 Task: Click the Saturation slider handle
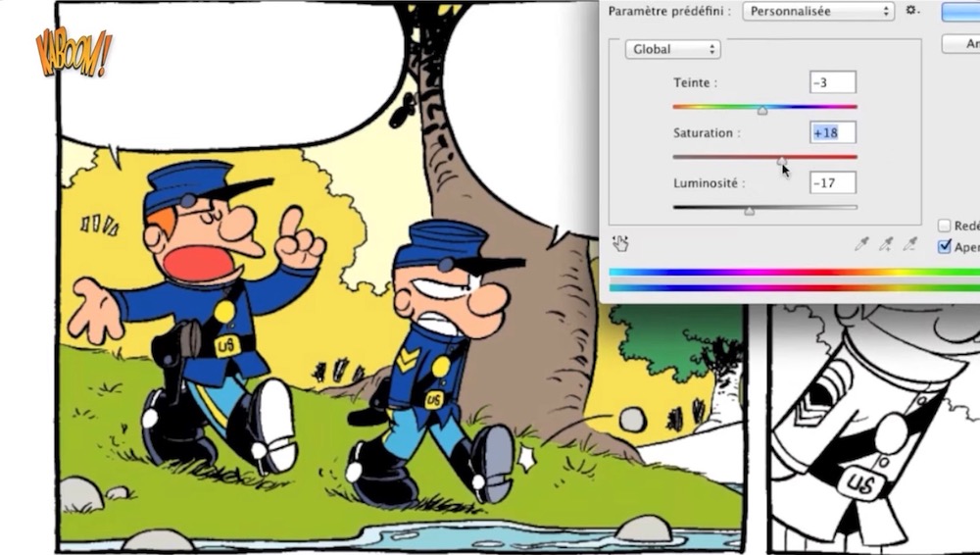(782, 161)
